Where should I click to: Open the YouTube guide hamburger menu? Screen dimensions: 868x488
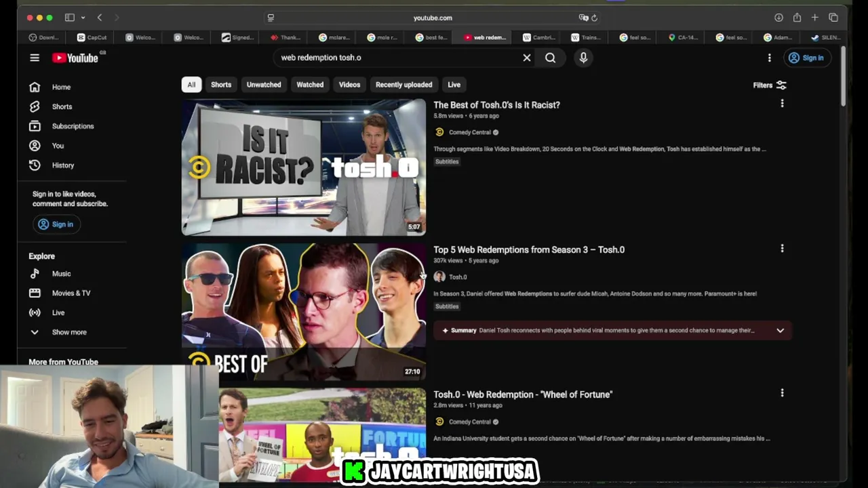[x=35, y=58]
